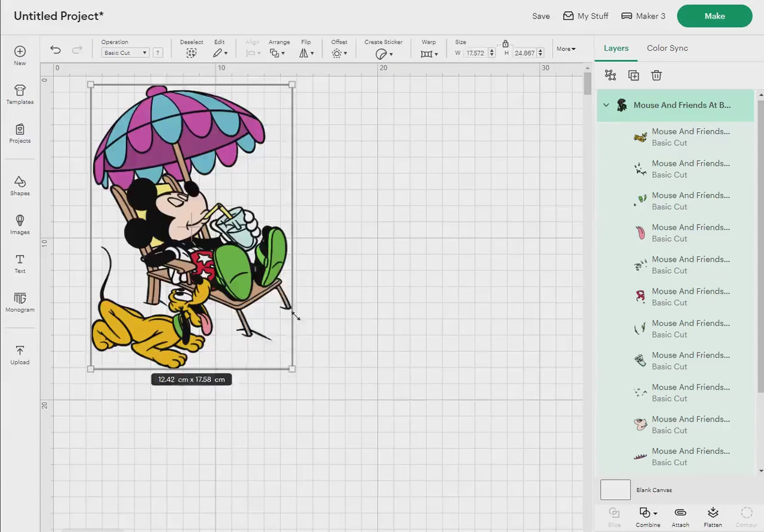The width and height of the screenshot is (764, 532).
Task: Select the Mouse And Friends At B... group row
Action: [x=676, y=106]
